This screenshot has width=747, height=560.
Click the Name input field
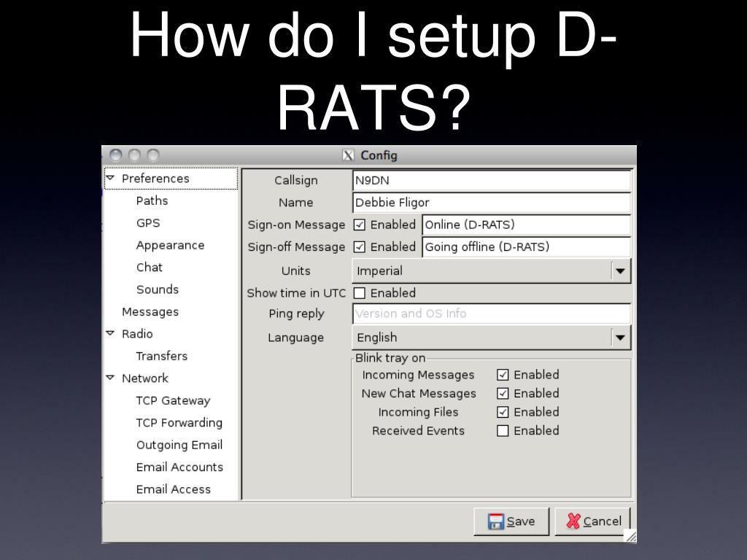(492, 203)
